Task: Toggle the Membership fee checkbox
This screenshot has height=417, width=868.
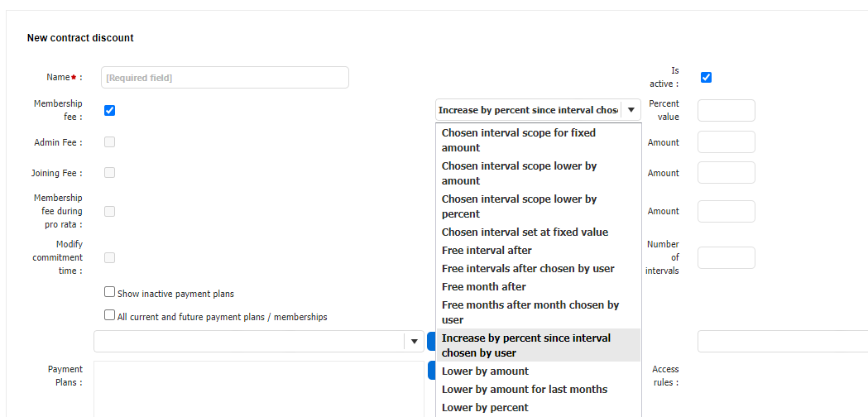Action: [x=110, y=110]
